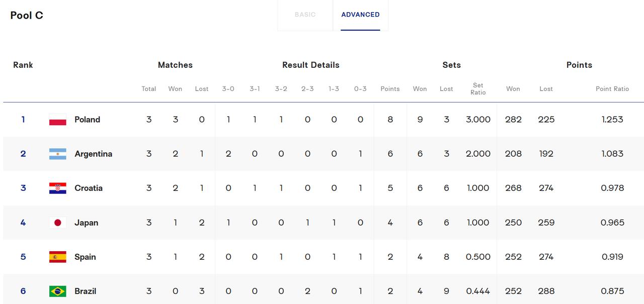Viewport: 644px width, 304px height.
Task: Click the Set Ratio column header
Action: point(478,89)
